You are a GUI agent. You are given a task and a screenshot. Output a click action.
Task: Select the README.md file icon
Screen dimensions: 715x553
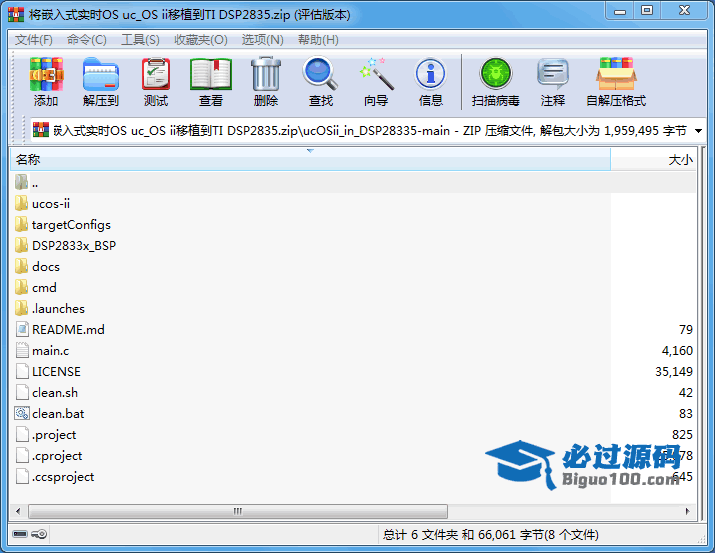coord(22,329)
